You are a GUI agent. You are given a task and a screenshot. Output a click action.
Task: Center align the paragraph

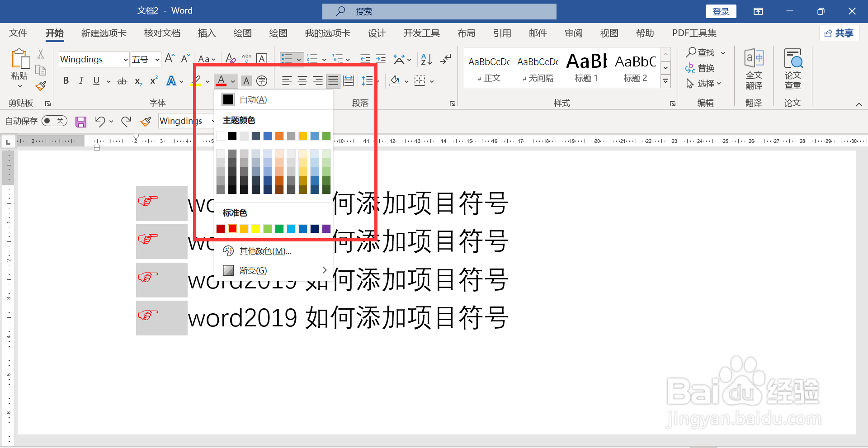pos(302,81)
